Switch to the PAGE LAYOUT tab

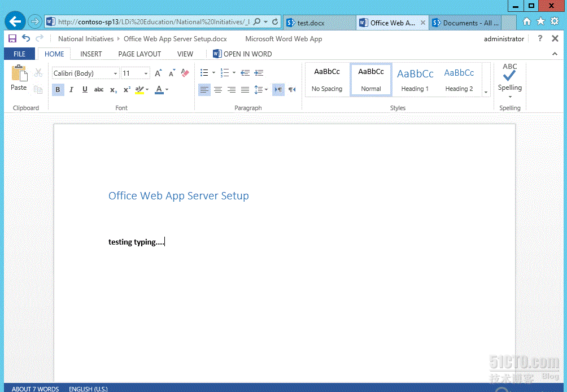pyautogui.click(x=139, y=54)
